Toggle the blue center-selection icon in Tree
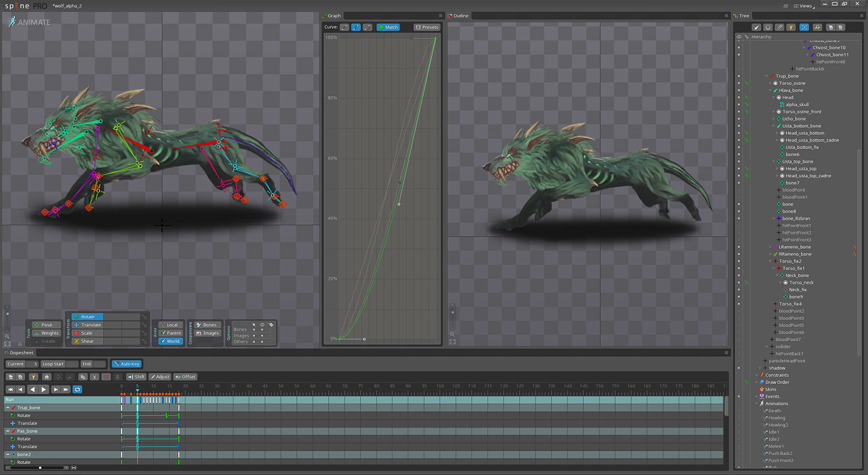 click(804, 27)
